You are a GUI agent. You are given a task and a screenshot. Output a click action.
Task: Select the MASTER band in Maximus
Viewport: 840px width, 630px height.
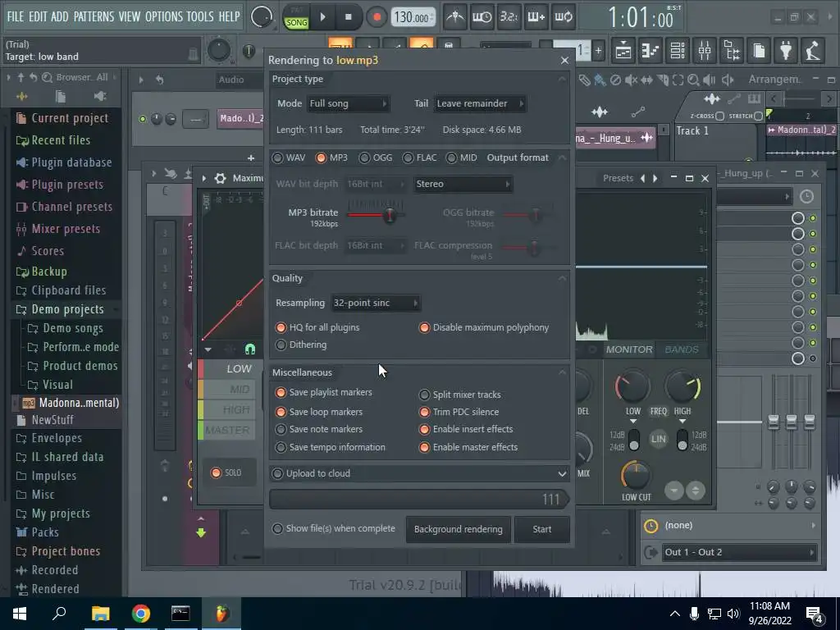[x=226, y=430]
